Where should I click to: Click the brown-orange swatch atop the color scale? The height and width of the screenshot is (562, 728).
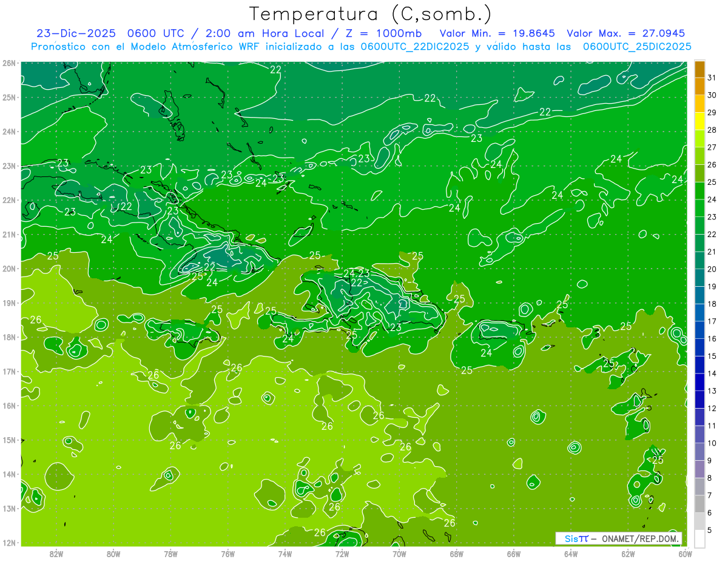tap(699, 70)
